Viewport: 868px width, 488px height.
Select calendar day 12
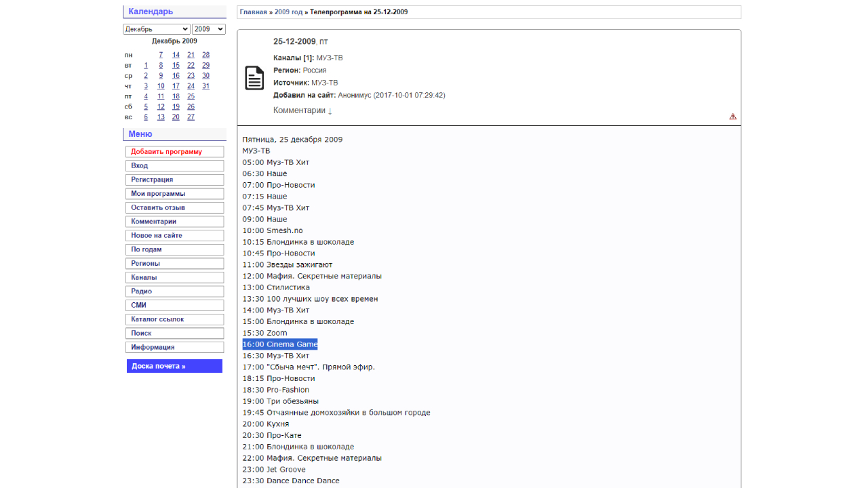[161, 107]
